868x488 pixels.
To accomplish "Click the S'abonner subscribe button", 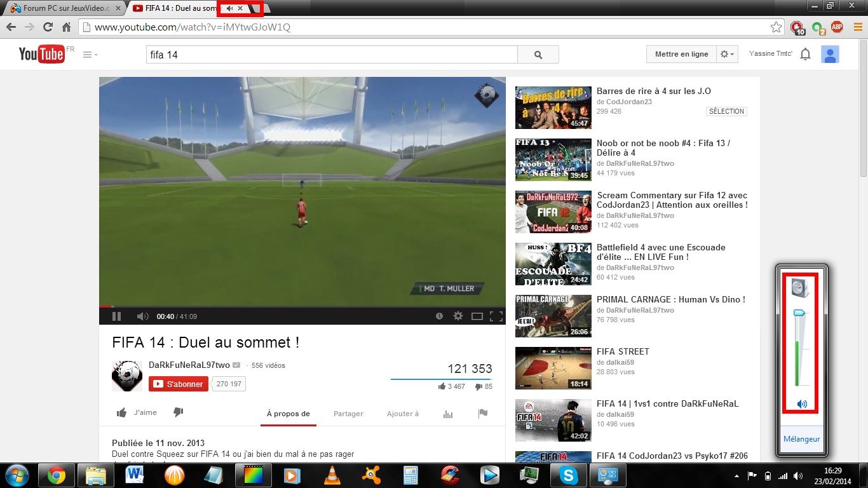I will click(179, 384).
